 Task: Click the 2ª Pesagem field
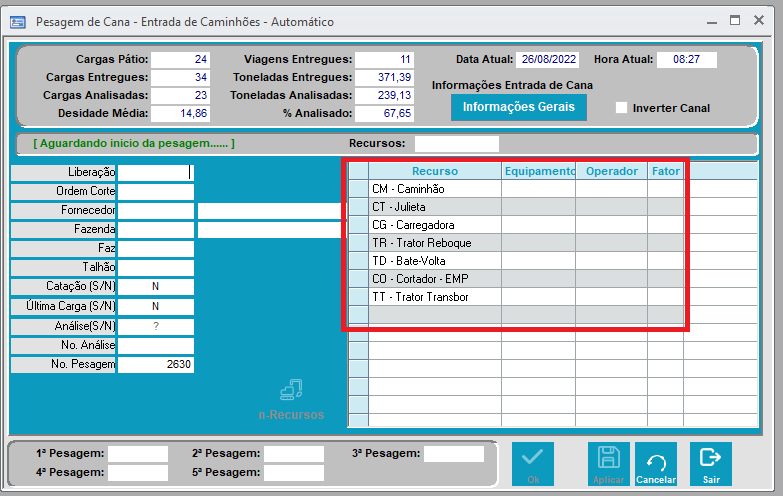[294, 454]
